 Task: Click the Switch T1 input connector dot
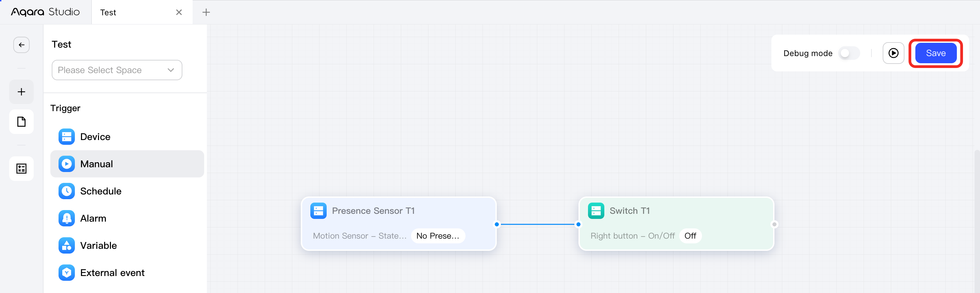click(x=578, y=224)
